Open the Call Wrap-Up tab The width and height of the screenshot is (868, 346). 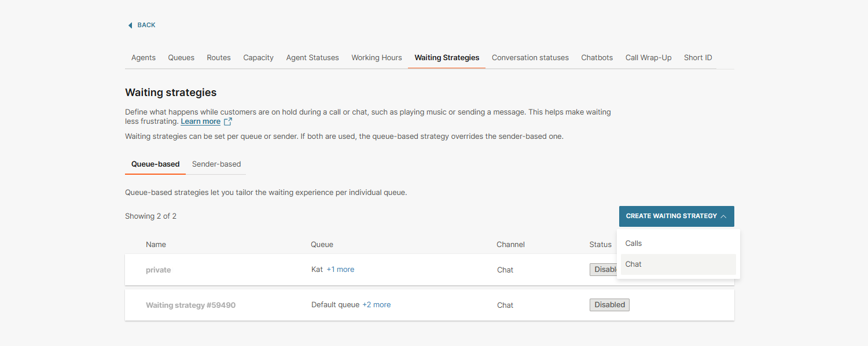pos(648,58)
